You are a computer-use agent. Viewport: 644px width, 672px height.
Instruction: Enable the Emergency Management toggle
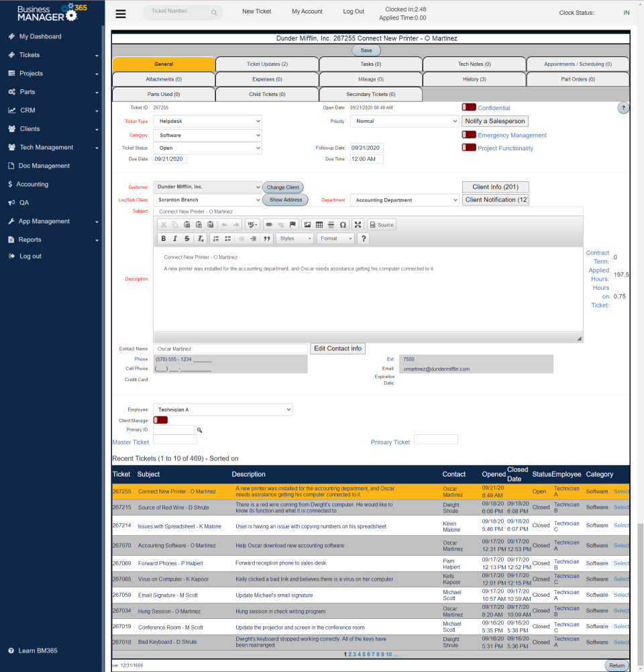click(470, 134)
